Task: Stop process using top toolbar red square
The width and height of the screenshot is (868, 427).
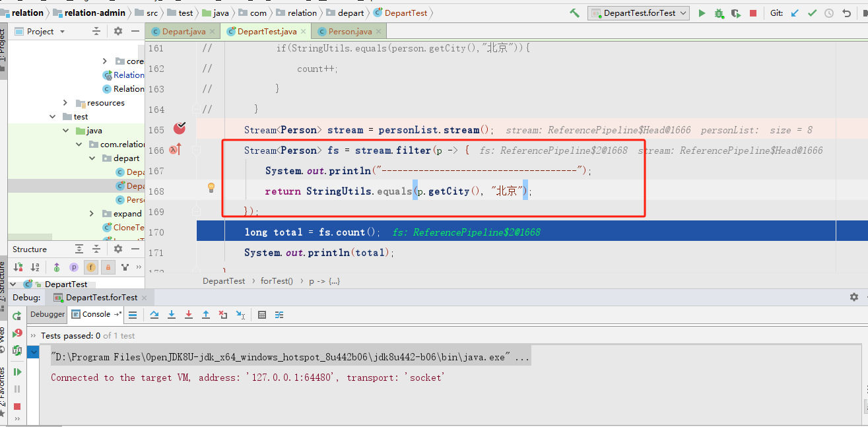Action: pos(753,13)
